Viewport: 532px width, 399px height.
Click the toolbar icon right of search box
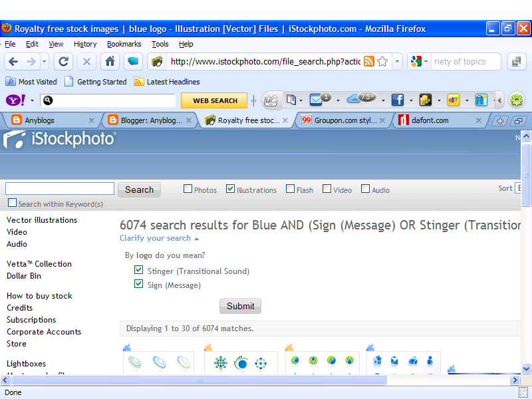516,61
